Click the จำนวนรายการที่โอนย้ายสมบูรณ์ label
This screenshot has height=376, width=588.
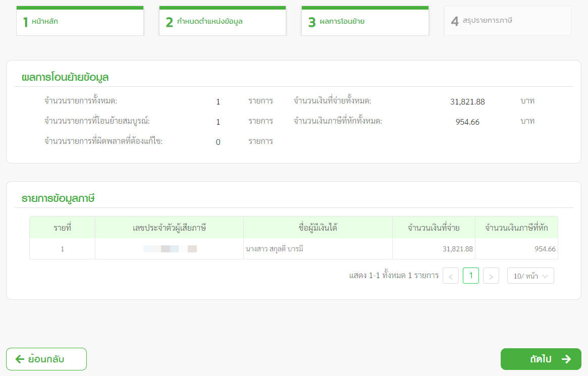(97, 121)
